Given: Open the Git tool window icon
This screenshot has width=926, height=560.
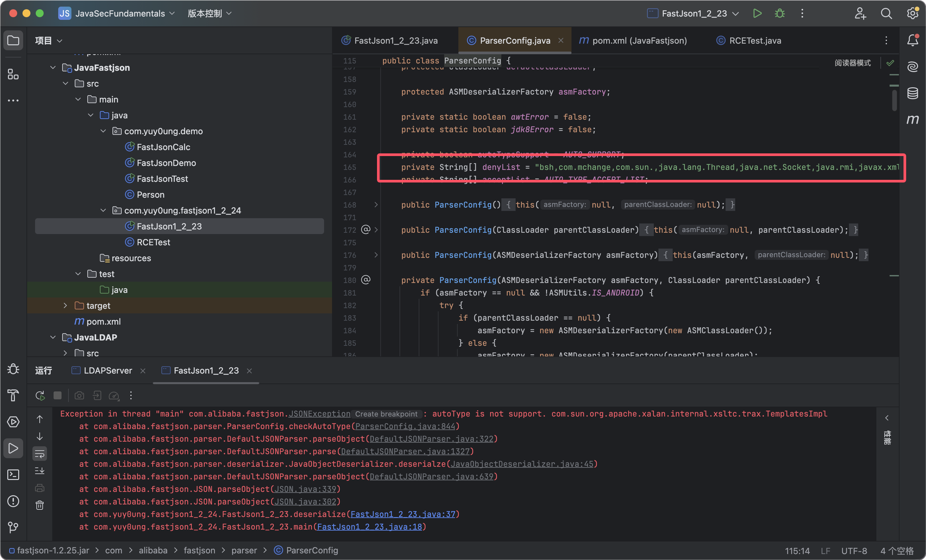Looking at the screenshot, I should click(x=13, y=527).
